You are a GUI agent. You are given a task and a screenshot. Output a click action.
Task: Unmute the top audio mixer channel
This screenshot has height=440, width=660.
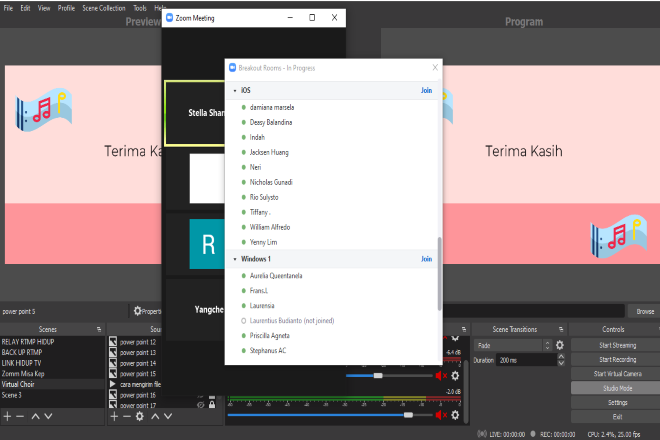click(440, 376)
